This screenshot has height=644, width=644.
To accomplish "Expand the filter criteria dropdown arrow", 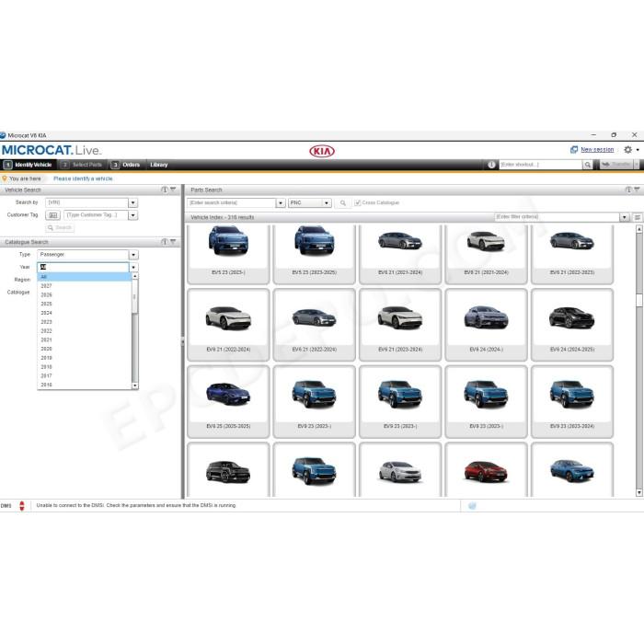I will [x=625, y=217].
